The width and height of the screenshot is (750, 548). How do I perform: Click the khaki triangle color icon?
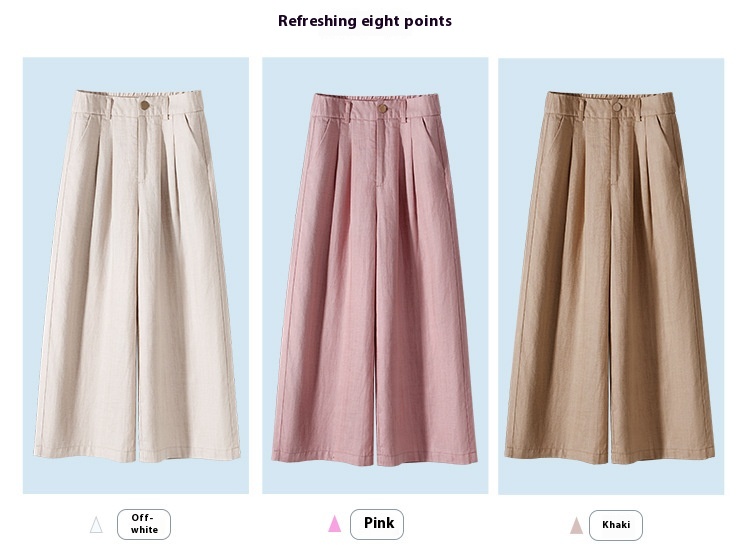point(576,526)
